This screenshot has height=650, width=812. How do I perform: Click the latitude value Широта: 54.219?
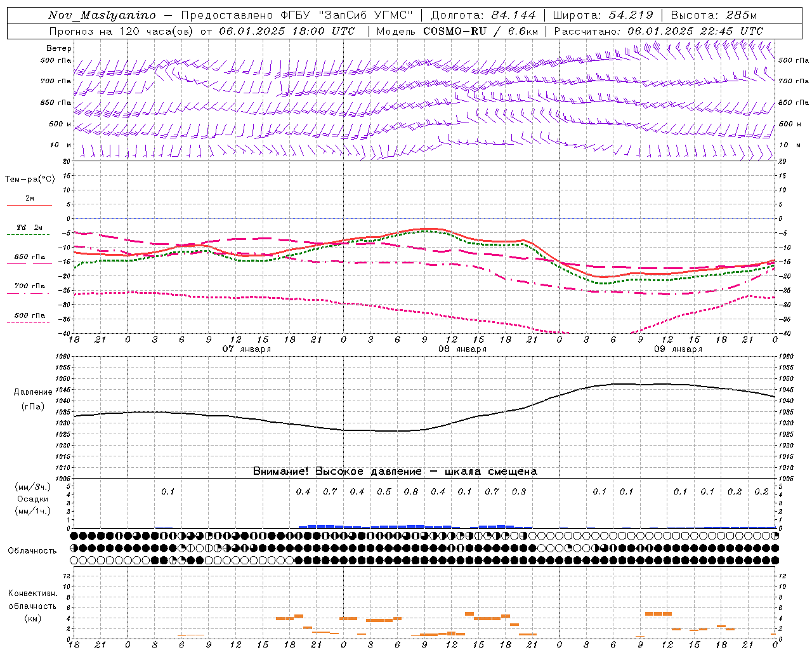(x=603, y=15)
